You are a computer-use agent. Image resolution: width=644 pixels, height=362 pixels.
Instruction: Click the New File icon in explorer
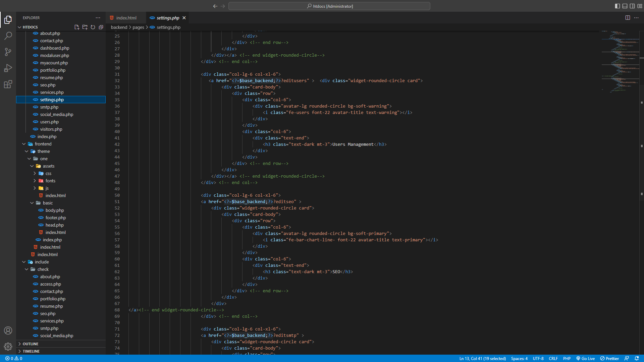click(77, 27)
